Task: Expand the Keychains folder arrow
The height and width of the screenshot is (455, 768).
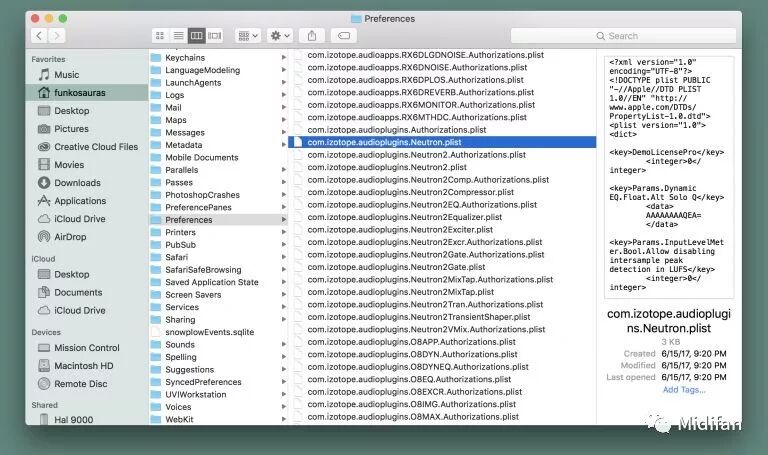Action: click(x=284, y=57)
